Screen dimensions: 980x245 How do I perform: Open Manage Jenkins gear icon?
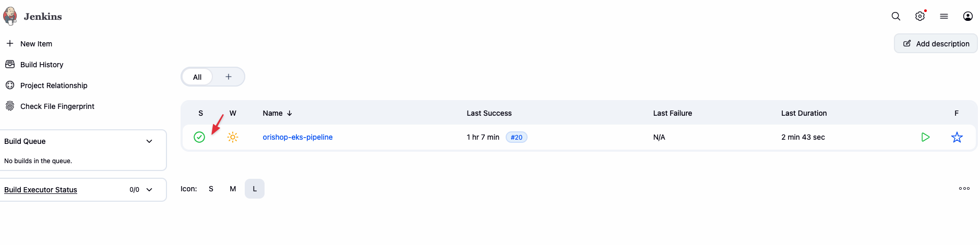coord(920,16)
